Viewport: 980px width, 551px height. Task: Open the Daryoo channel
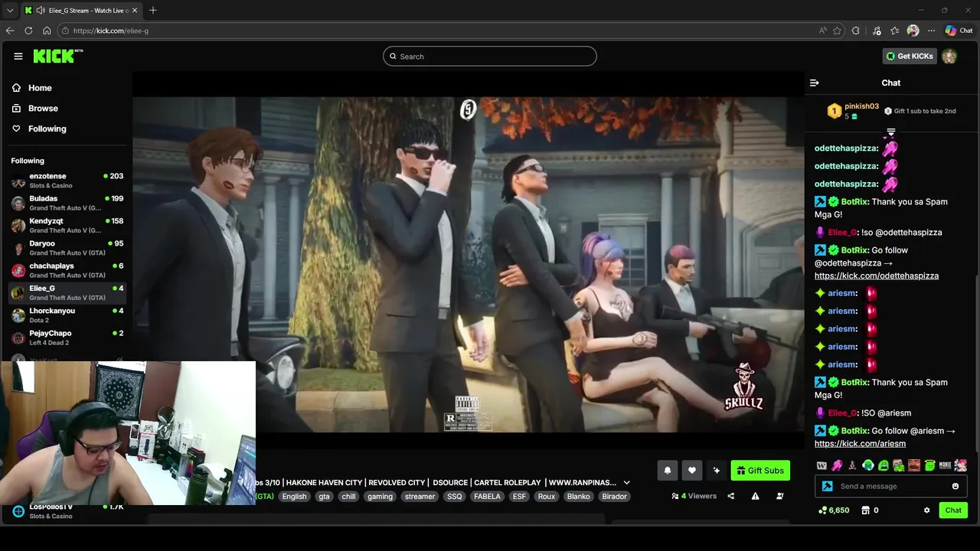coord(67,248)
